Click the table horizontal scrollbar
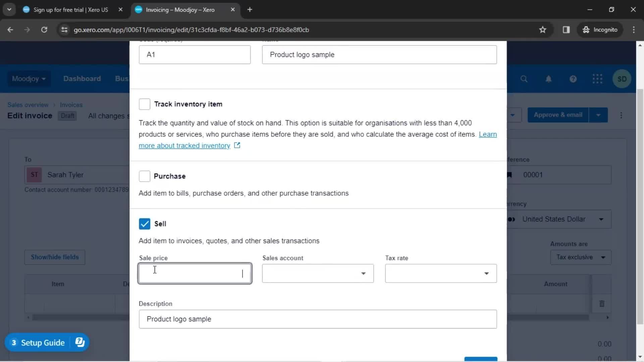644x362 pixels. pos(310,317)
